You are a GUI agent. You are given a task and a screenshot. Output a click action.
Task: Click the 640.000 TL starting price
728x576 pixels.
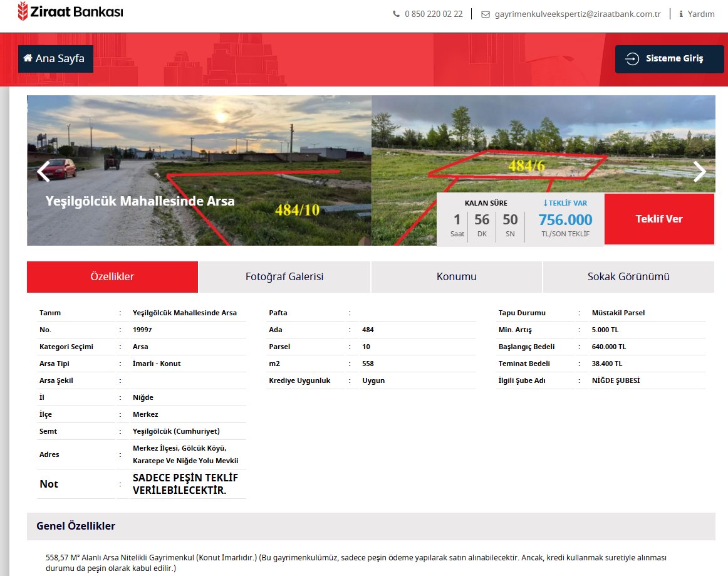point(609,347)
